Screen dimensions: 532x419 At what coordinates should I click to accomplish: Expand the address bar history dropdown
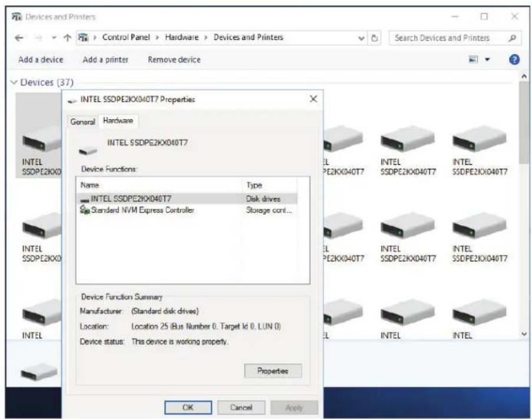(x=361, y=38)
